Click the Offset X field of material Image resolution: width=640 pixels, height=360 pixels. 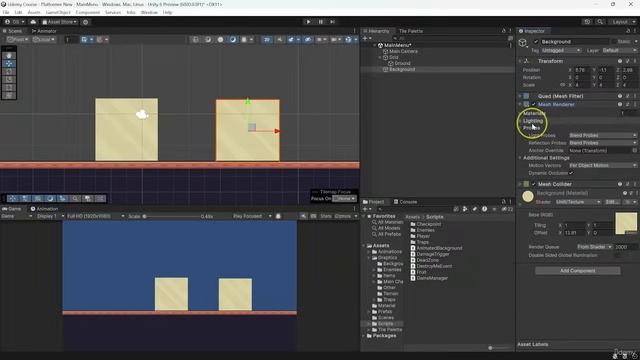coord(575,233)
